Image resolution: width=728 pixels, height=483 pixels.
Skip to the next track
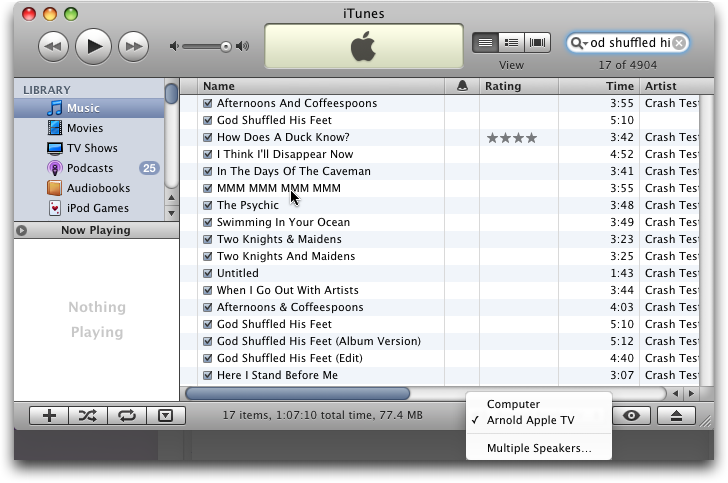point(134,46)
